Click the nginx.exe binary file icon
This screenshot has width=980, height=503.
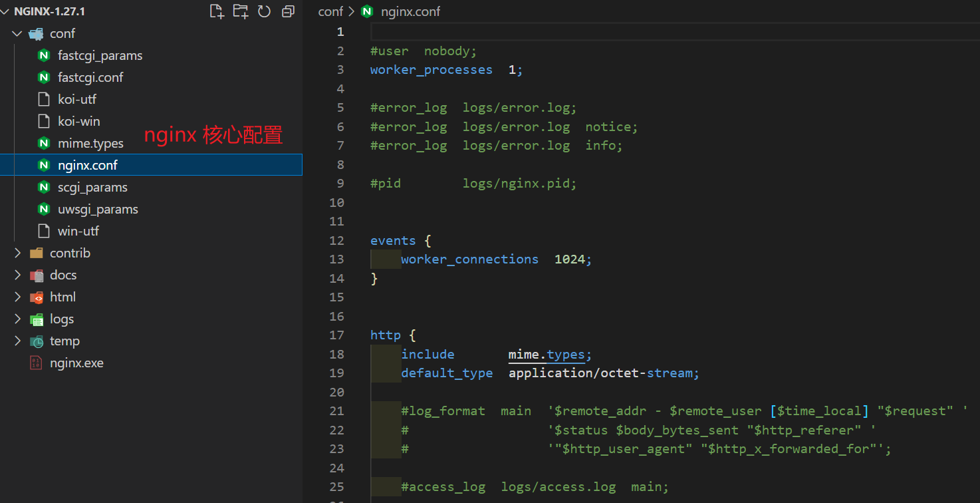coord(37,363)
